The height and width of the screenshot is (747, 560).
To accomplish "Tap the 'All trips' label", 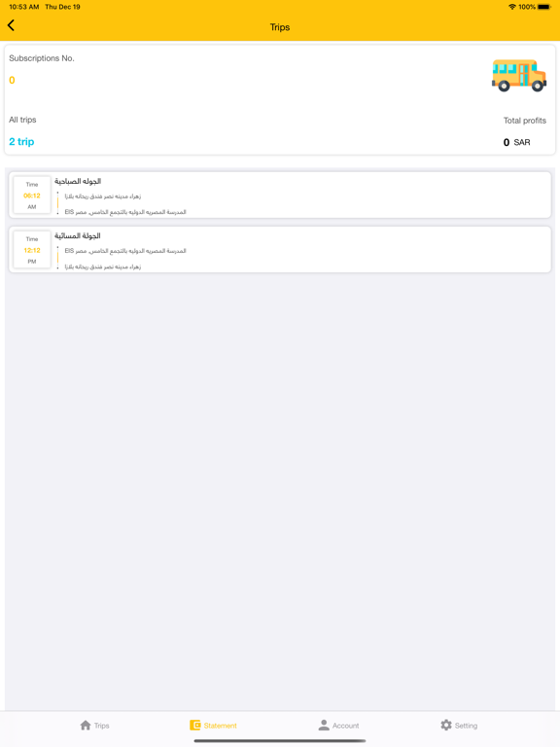I will (22, 120).
